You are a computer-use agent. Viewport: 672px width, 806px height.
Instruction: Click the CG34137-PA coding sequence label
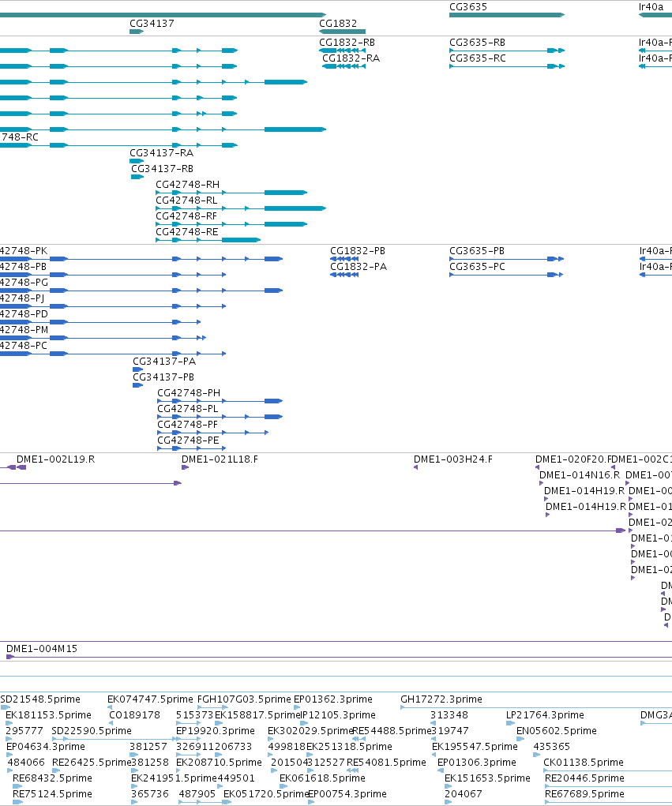(164, 362)
